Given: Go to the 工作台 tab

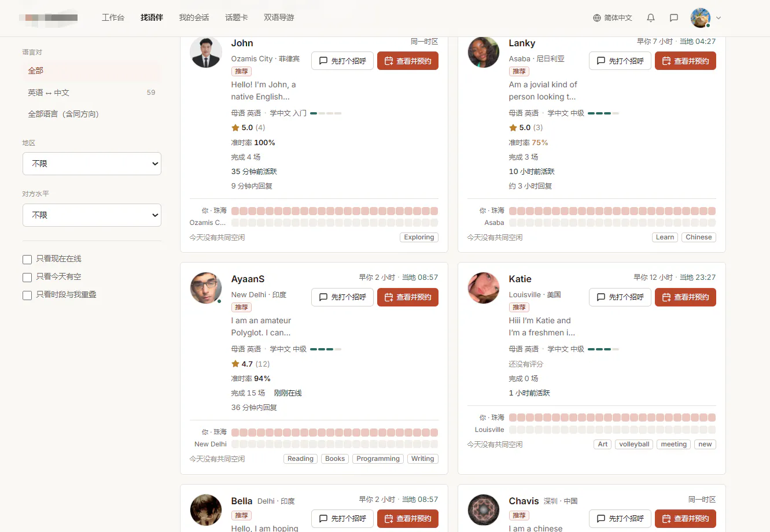Looking at the screenshot, I should pyautogui.click(x=113, y=18).
